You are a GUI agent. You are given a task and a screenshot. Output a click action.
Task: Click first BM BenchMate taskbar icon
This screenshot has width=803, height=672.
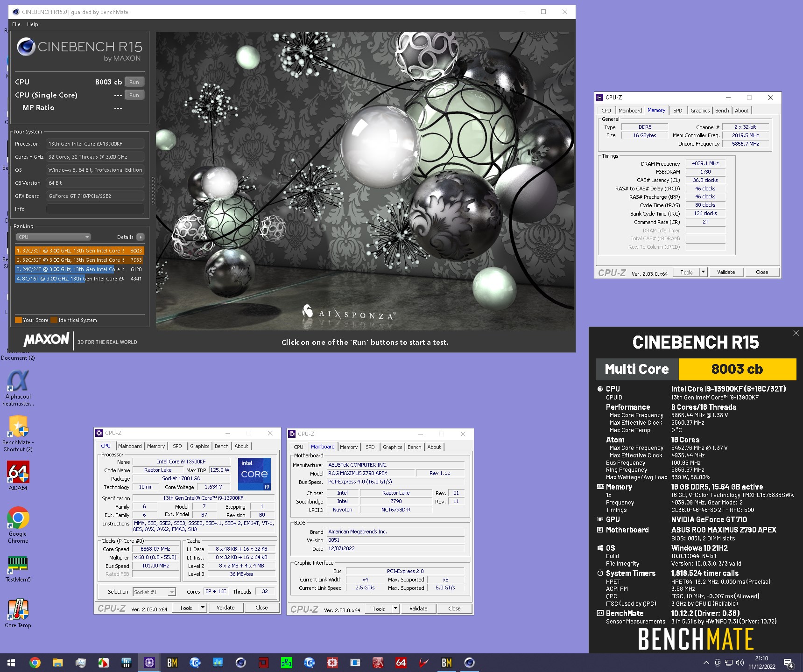pyautogui.click(x=172, y=663)
